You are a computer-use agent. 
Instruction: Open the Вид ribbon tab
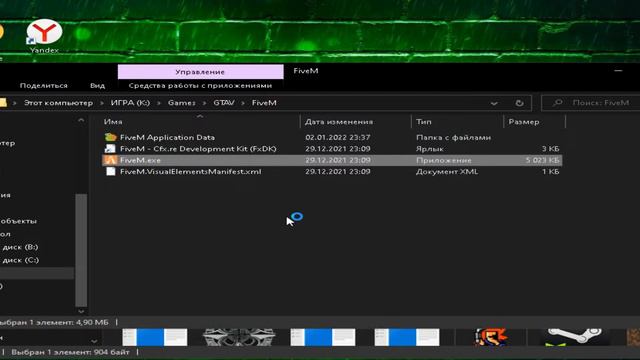pos(97,85)
